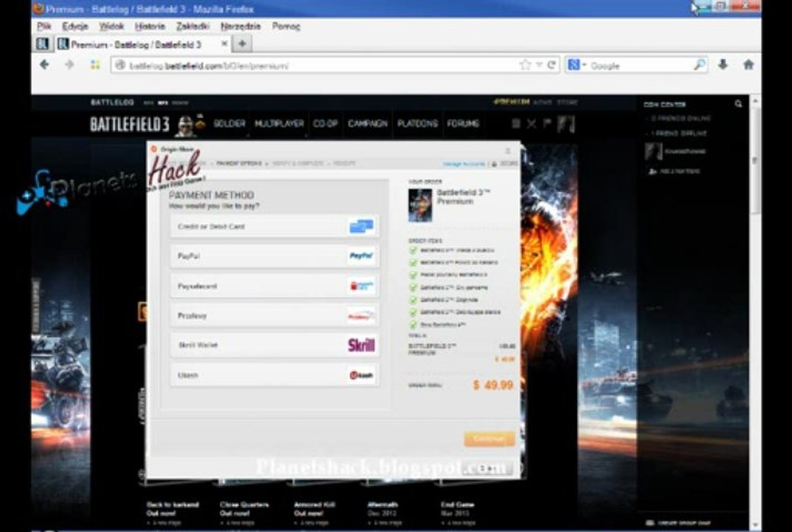The image size is (792, 532).
Task: Click the PREMIUM link in the top bar
Action: pyautogui.click(x=512, y=102)
